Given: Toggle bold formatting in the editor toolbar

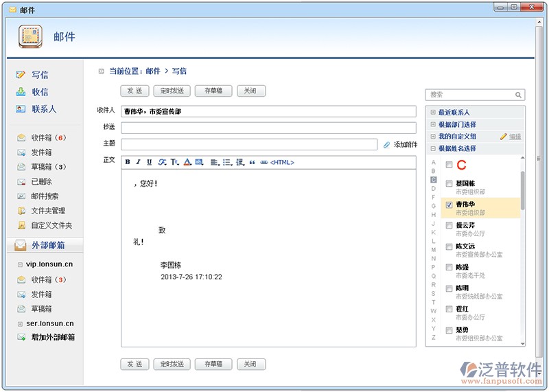Looking at the screenshot, I should tap(128, 163).
